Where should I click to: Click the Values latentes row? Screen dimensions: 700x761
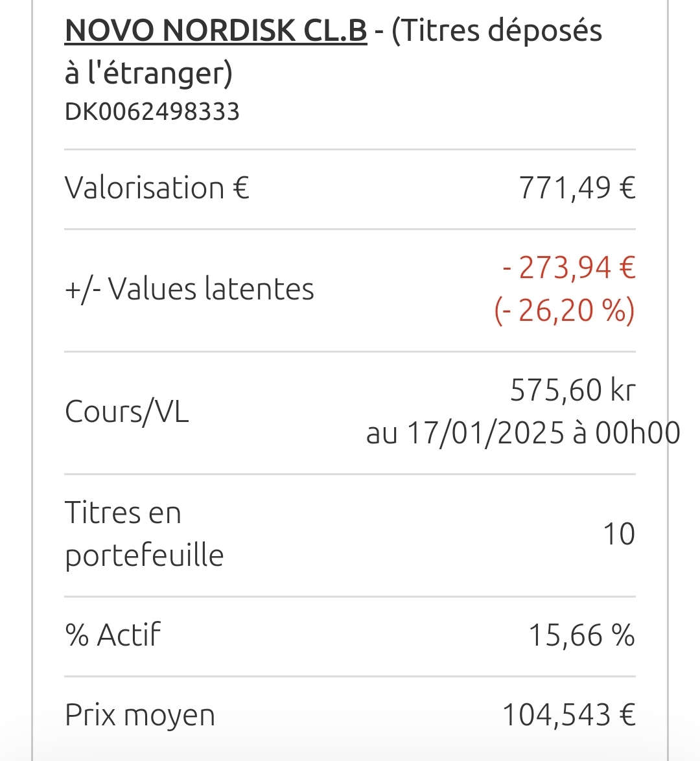pos(350,290)
